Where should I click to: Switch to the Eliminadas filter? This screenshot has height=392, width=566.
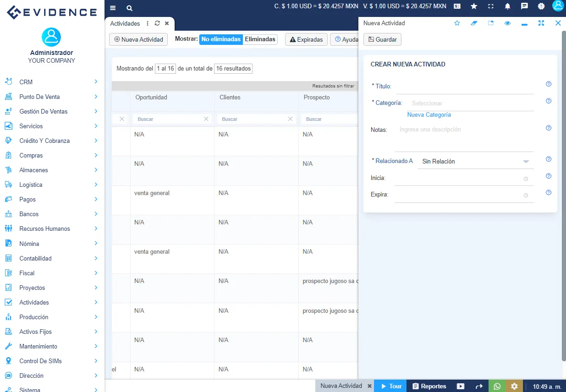(260, 39)
